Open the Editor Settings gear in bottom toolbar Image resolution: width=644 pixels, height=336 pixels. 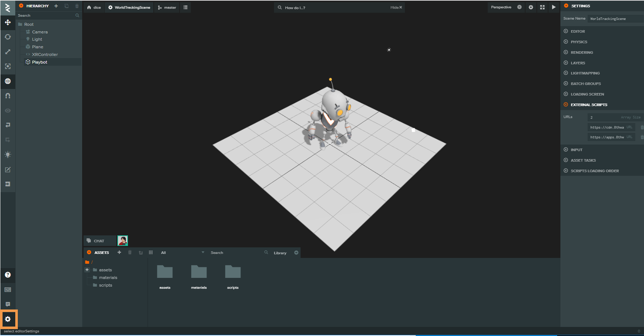tap(8, 319)
